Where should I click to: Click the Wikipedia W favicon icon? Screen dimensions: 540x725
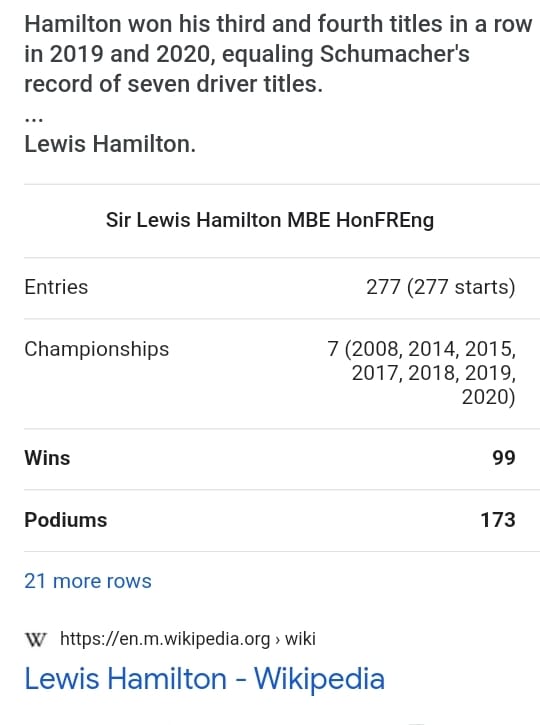point(36,639)
